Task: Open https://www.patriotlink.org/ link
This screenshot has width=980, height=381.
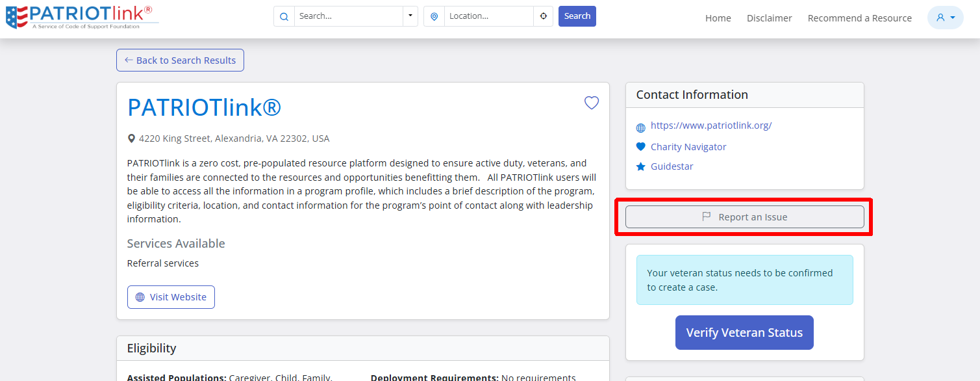Action: coord(711,125)
